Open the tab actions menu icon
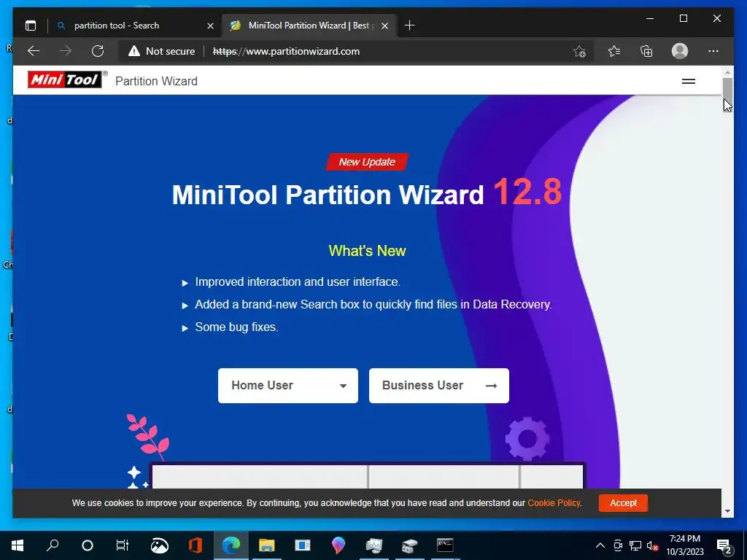 pyautogui.click(x=31, y=26)
